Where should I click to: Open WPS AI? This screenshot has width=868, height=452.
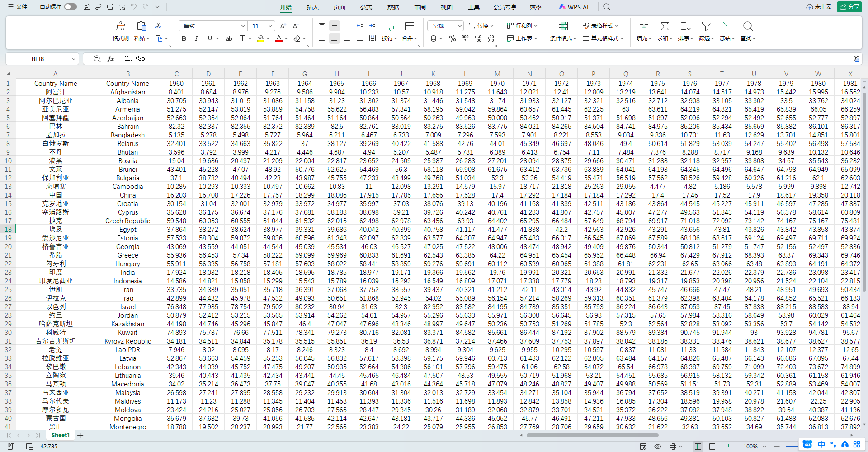pos(574,7)
